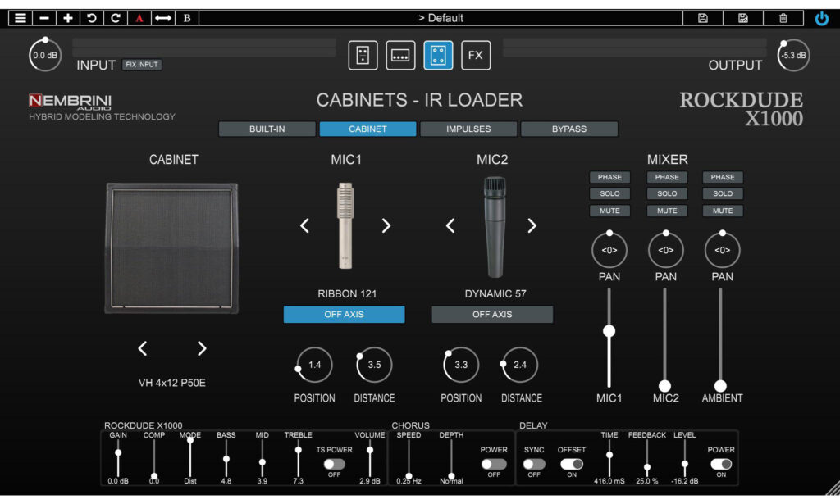
Task: Save the current preset
Action: 703,18
